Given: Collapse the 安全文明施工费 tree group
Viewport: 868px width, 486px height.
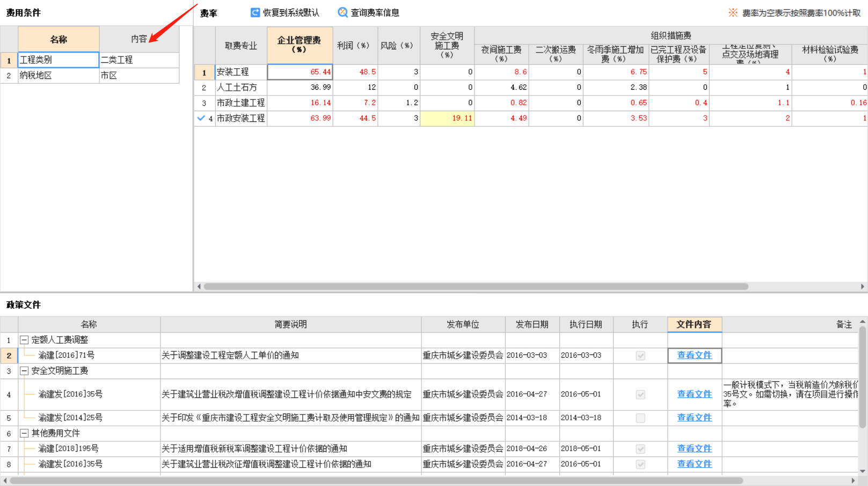Looking at the screenshot, I should click(24, 371).
